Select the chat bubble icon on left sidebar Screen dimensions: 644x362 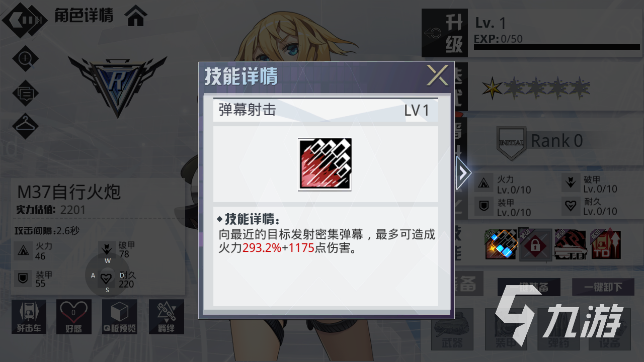(25, 93)
